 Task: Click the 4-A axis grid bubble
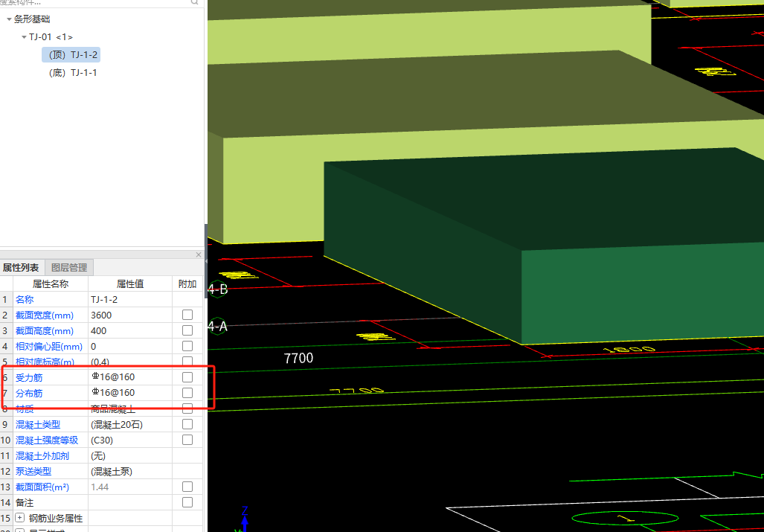217,326
